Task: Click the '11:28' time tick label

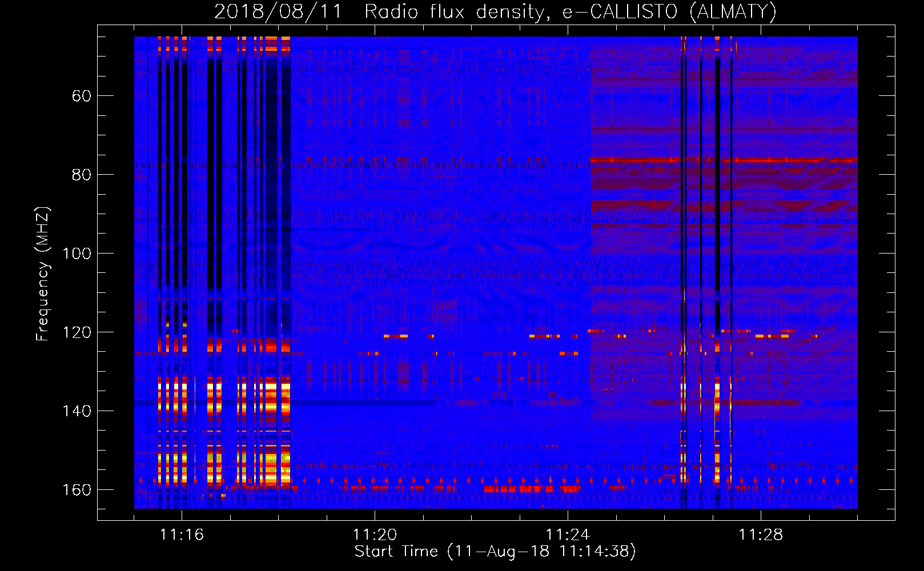Action: pos(761,535)
